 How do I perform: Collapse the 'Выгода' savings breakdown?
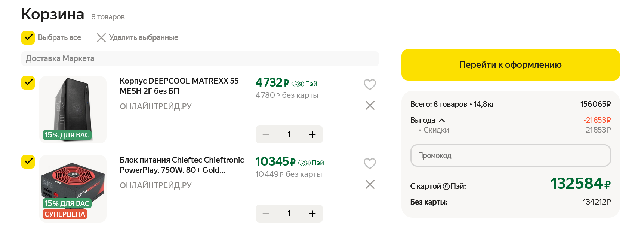[442, 120]
